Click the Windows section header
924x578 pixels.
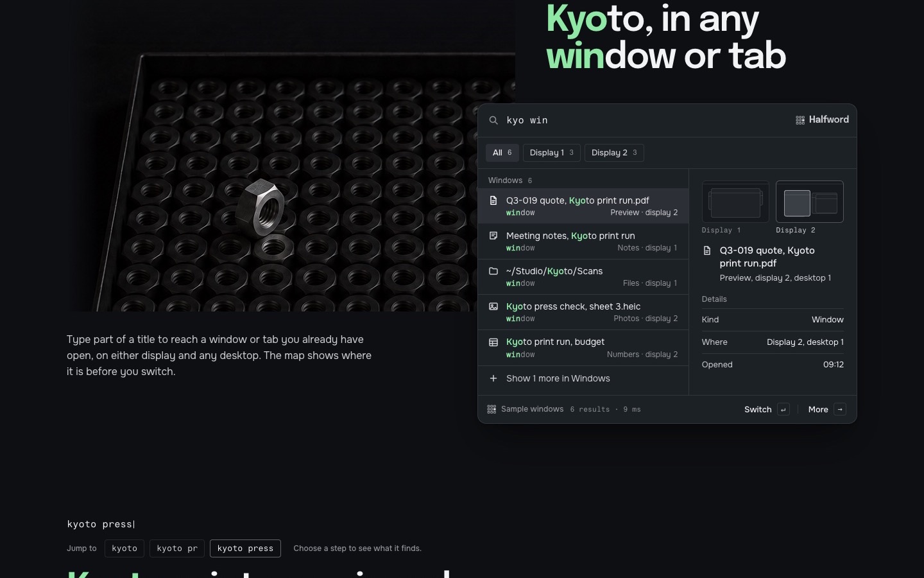[510, 180]
